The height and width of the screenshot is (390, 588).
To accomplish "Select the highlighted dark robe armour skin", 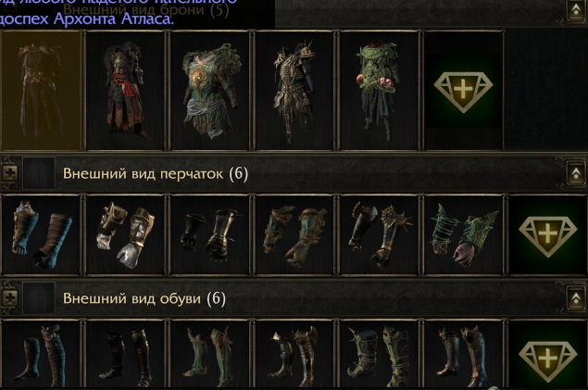I will point(42,91).
